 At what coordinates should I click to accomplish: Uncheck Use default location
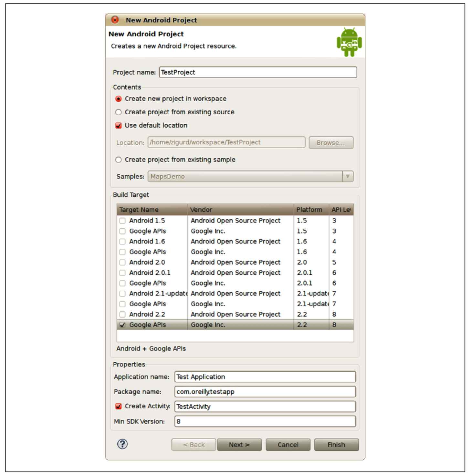[x=119, y=126]
